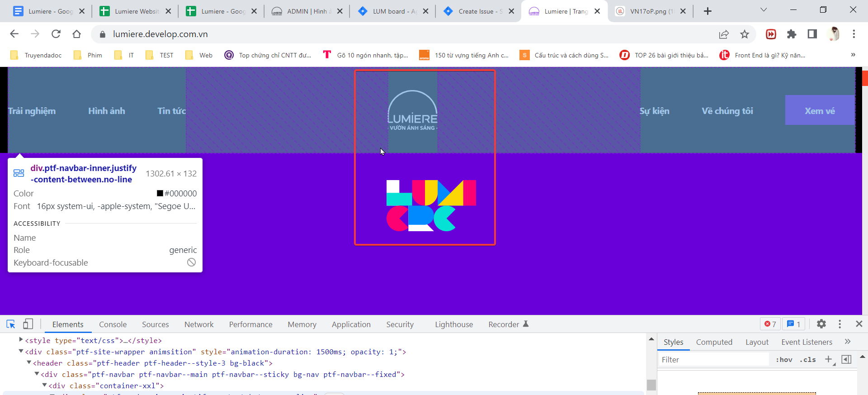Click the browser Forward arrow
Image resolution: width=868 pixels, height=395 pixels.
(35, 34)
